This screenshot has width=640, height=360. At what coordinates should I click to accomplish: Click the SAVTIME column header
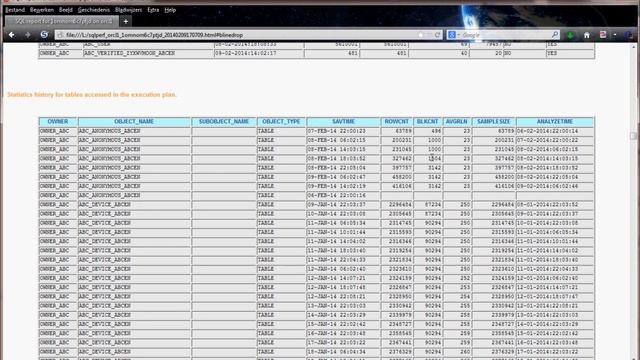(343, 122)
